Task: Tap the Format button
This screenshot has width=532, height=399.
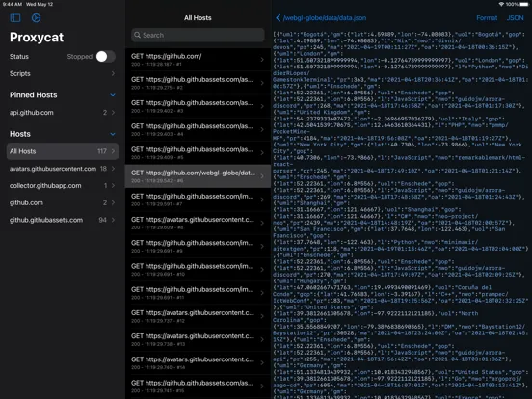Action: [x=487, y=18]
